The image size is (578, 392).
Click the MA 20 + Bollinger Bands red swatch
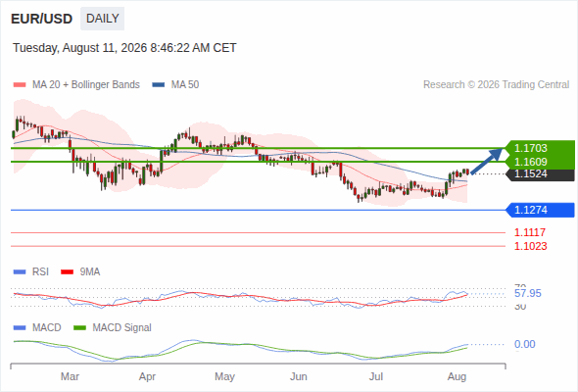[20, 85]
